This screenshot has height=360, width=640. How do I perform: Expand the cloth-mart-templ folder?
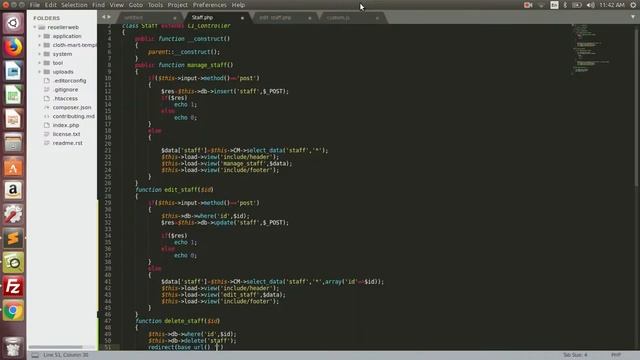coord(40,45)
